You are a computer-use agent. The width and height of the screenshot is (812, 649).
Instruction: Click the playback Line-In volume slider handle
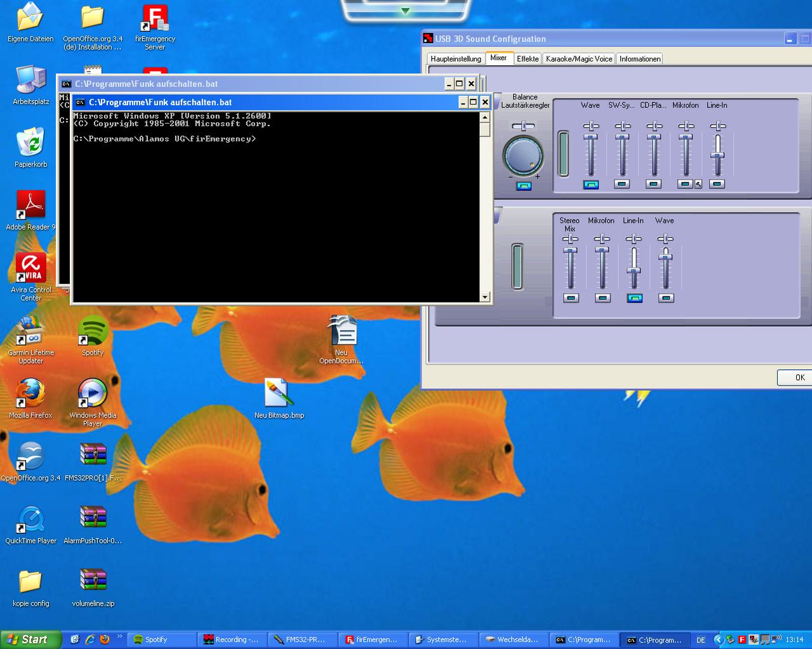click(717, 155)
